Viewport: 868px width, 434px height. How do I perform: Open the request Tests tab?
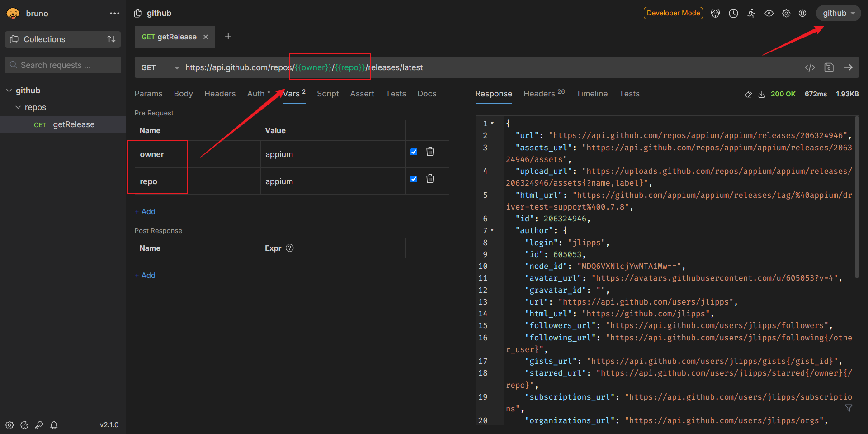[396, 94]
